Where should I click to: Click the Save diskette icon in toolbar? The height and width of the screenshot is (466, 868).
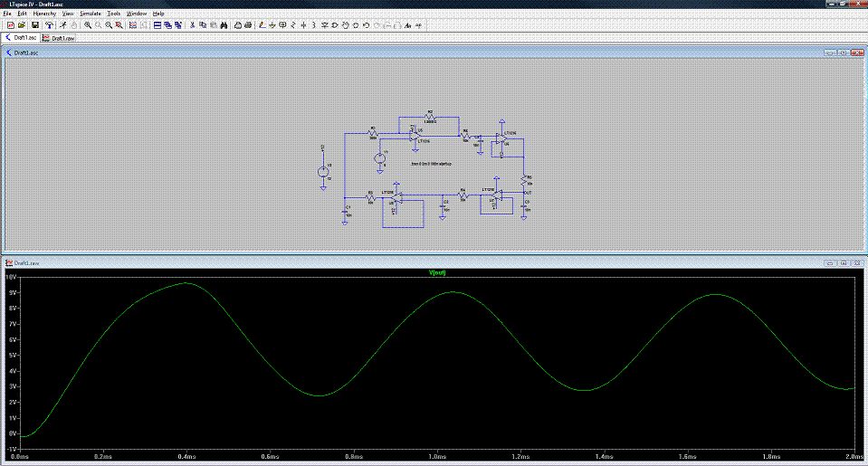coord(34,25)
